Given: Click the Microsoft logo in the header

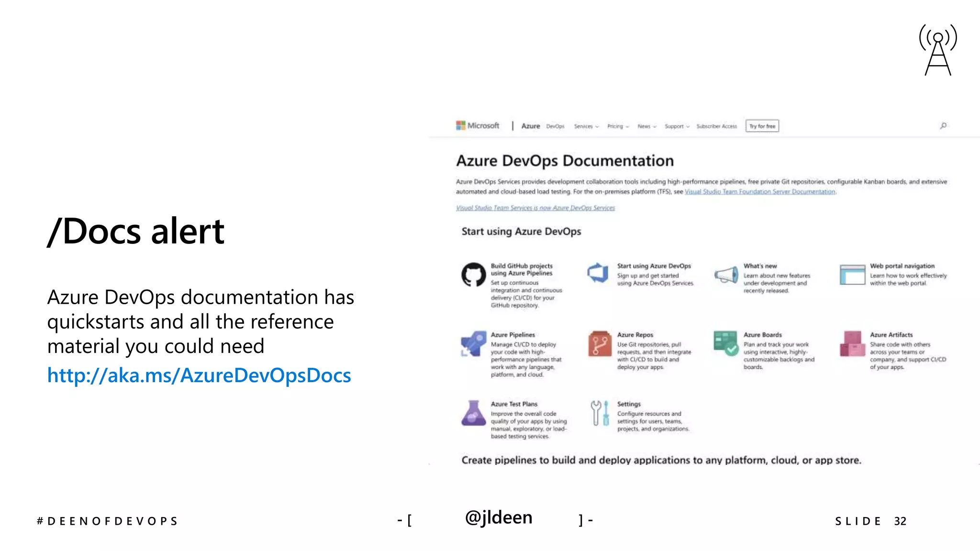Looking at the screenshot, I should pyautogui.click(x=478, y=126).
